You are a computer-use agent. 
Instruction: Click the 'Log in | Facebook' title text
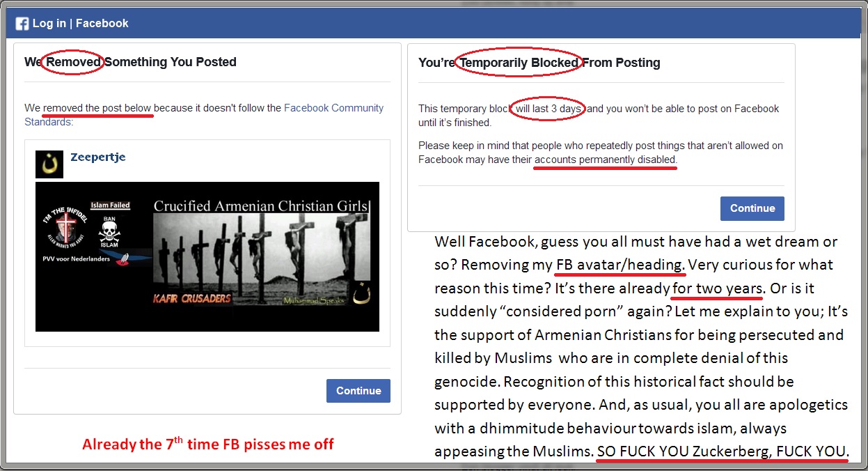(x=81, y=24)
